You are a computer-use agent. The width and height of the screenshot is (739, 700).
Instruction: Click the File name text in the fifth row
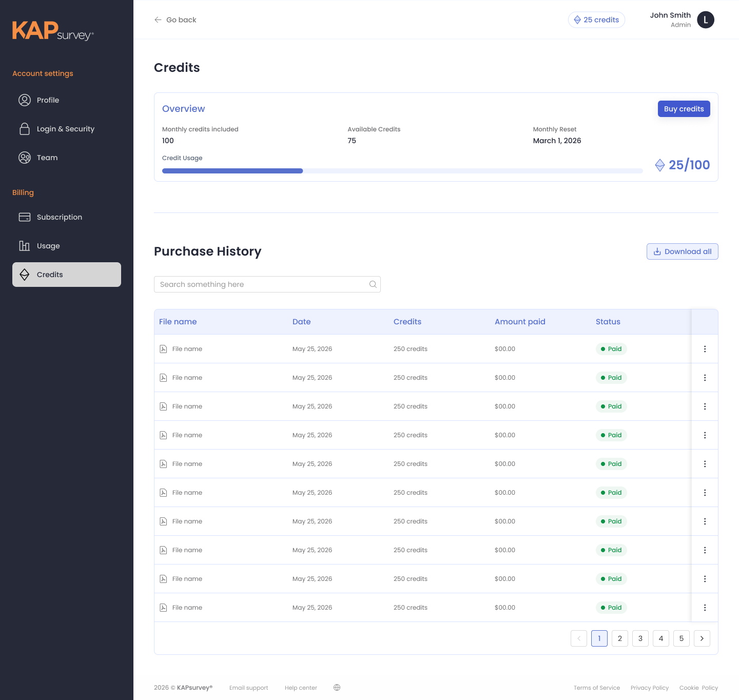point(187,464)
